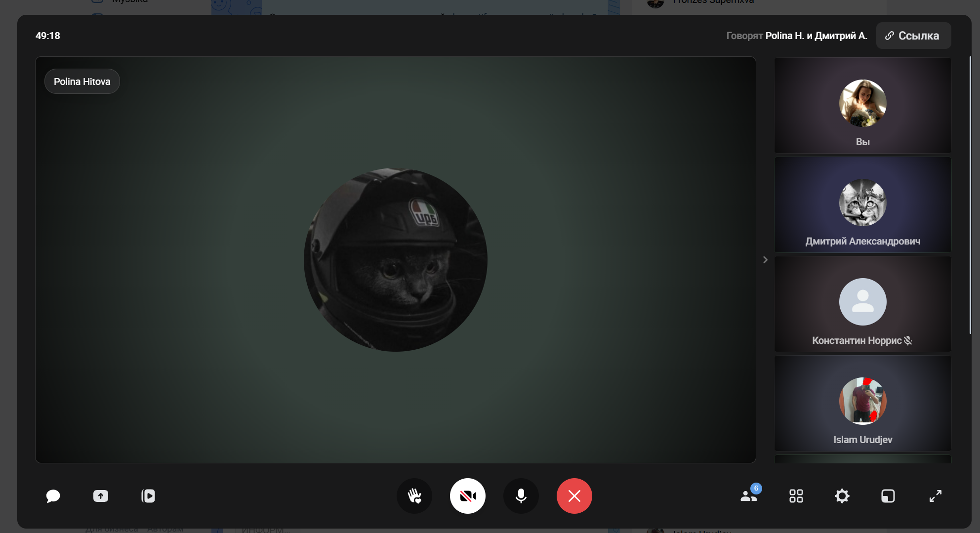Mute the microphone

click(521, 496)
